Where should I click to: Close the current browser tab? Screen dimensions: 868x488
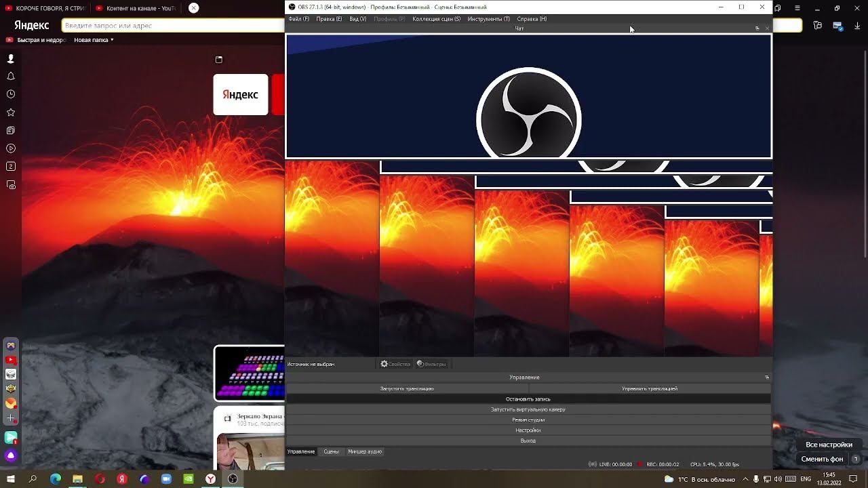tap(194, 8)
